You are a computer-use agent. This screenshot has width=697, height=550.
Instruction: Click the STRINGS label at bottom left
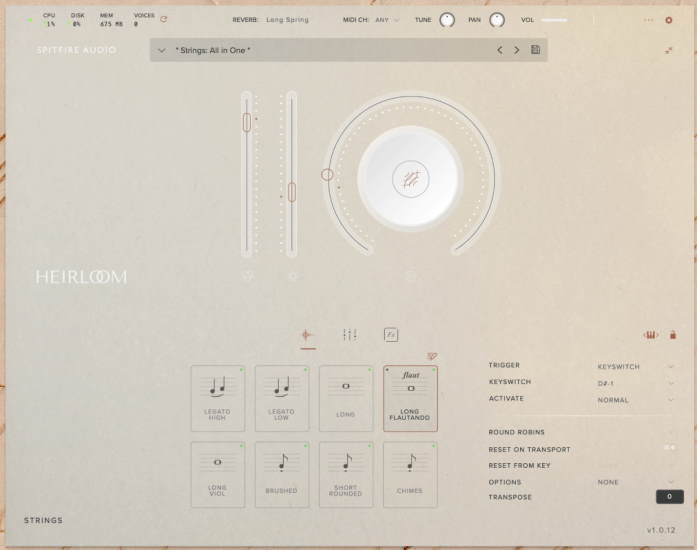tap(43, 520)
